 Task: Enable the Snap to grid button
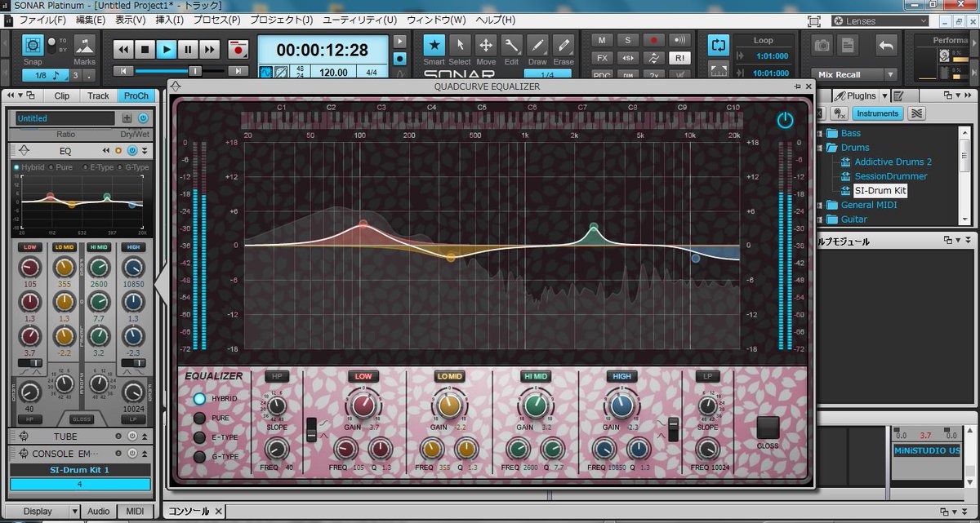(x=33, y=45)
